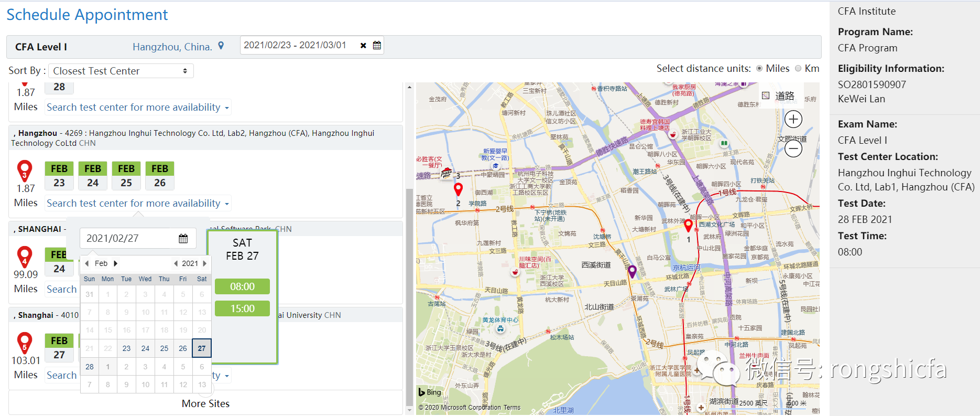
Task: Click the red pin 3 icon for Hangzhou Lab2
Action: tap(25, 171)
